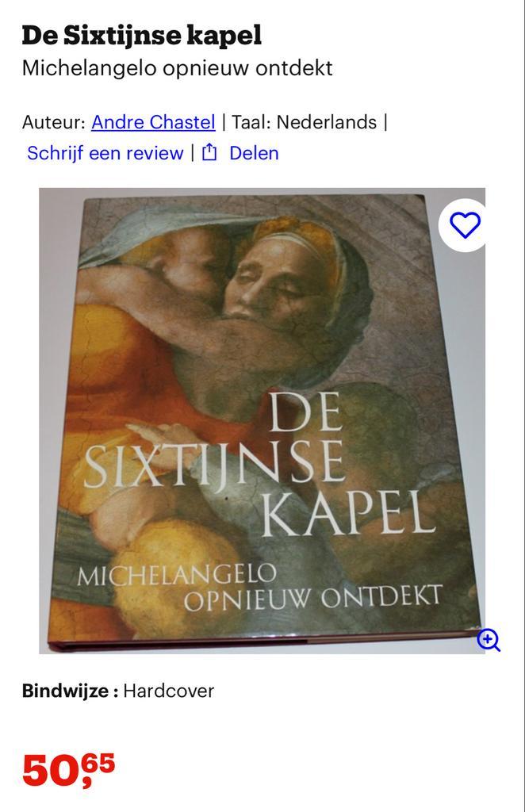Click the magnifier zoom icon on cover
Image resolution: width=525 pixels, height=812 pixels.
489,641
